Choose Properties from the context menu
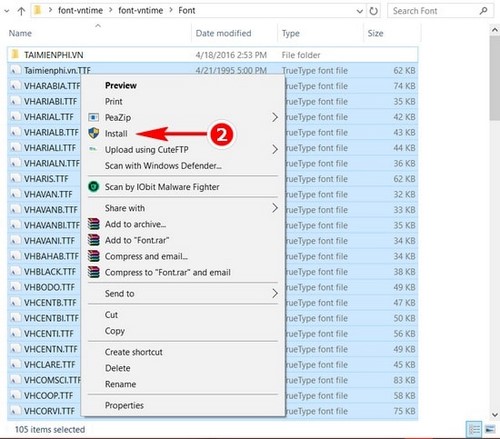This screenshot has height=439, width=500. (x=124, y=405)
